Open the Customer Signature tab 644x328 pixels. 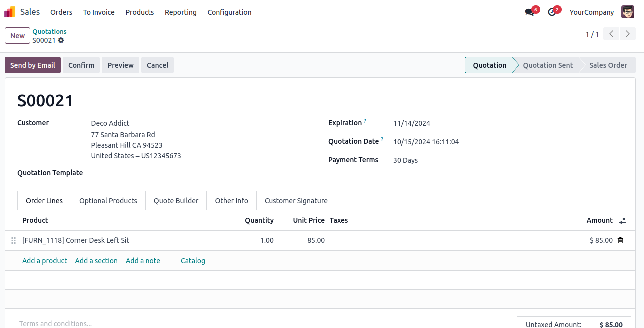pyautogui.click(x=296, y=201)
